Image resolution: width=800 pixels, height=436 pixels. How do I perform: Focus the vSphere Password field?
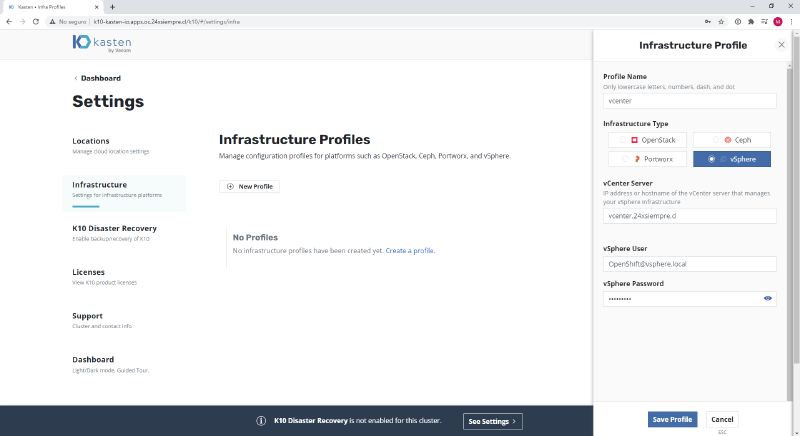(x=689, y=299)
